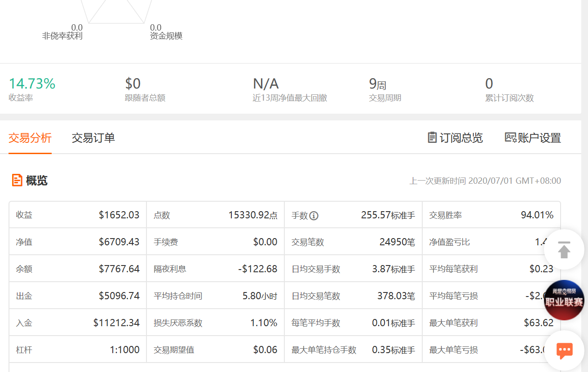Click the 账户设置 card icon
Screen dimensions: 588x372
click(511, 137)
